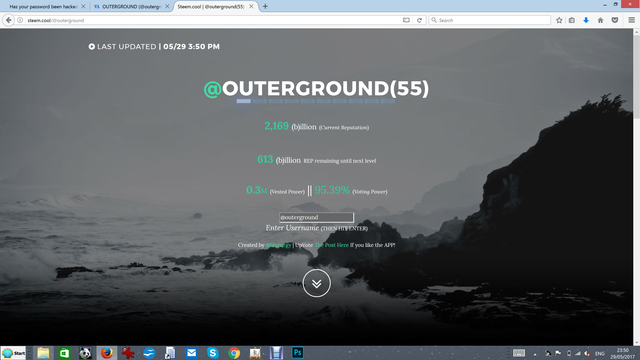Launch Skype from the taskbar

(213, 353)
